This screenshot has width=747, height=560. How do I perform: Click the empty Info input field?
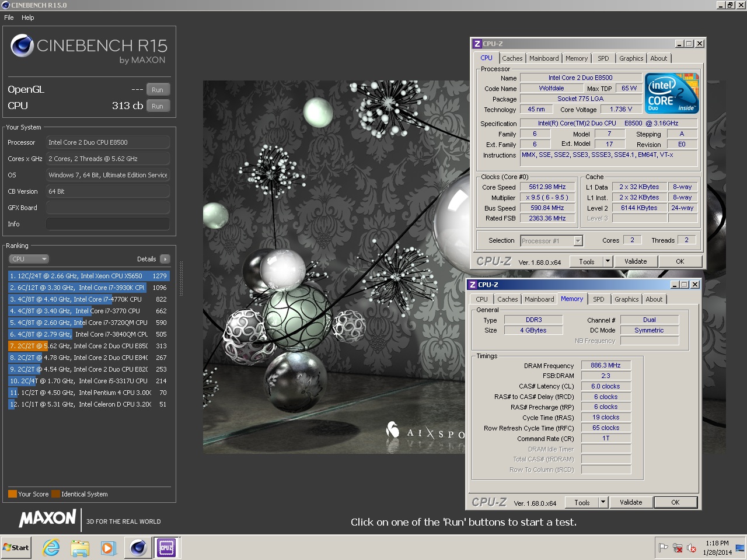pyautogui.click(x=108, y=224)
